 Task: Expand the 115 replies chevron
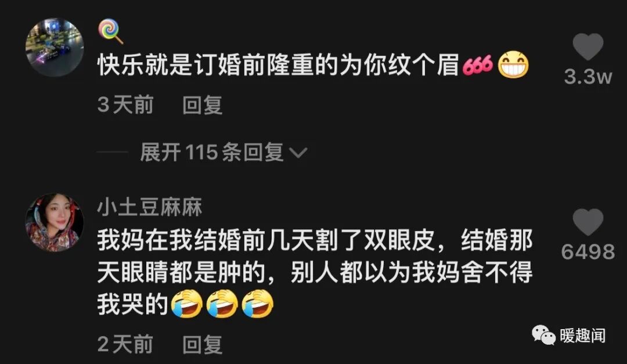pyautogui.click(x=298, y=153)
